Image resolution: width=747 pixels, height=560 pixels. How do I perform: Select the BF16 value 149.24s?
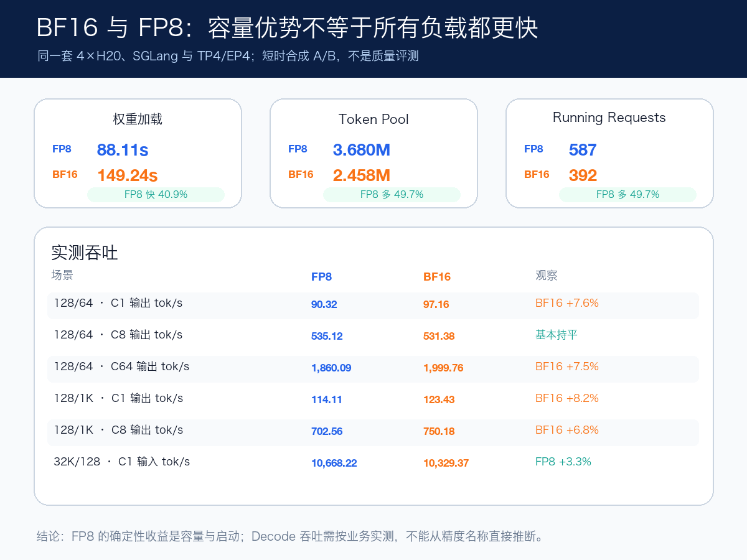128,175
